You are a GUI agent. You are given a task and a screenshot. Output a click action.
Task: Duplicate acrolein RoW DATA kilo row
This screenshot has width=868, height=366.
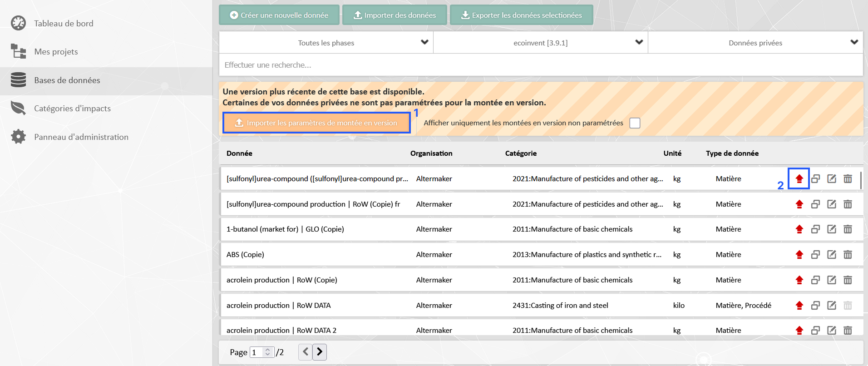[815, 305]
